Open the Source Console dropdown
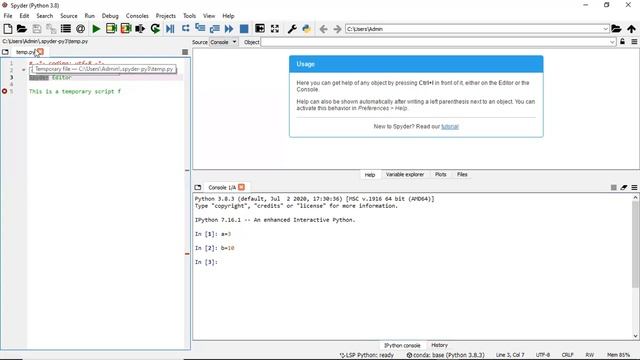 (x=224, y=42)
